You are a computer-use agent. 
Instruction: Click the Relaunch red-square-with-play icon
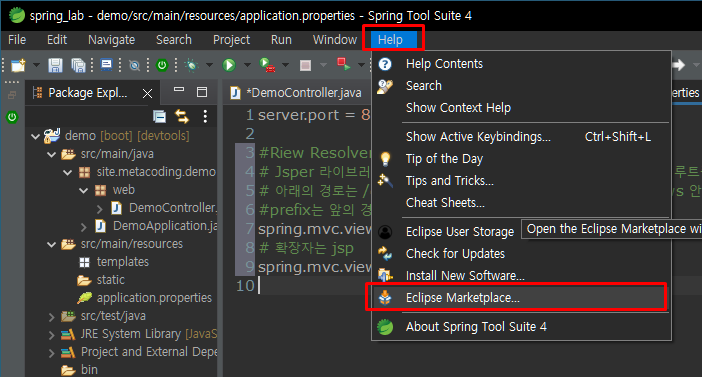343,65
